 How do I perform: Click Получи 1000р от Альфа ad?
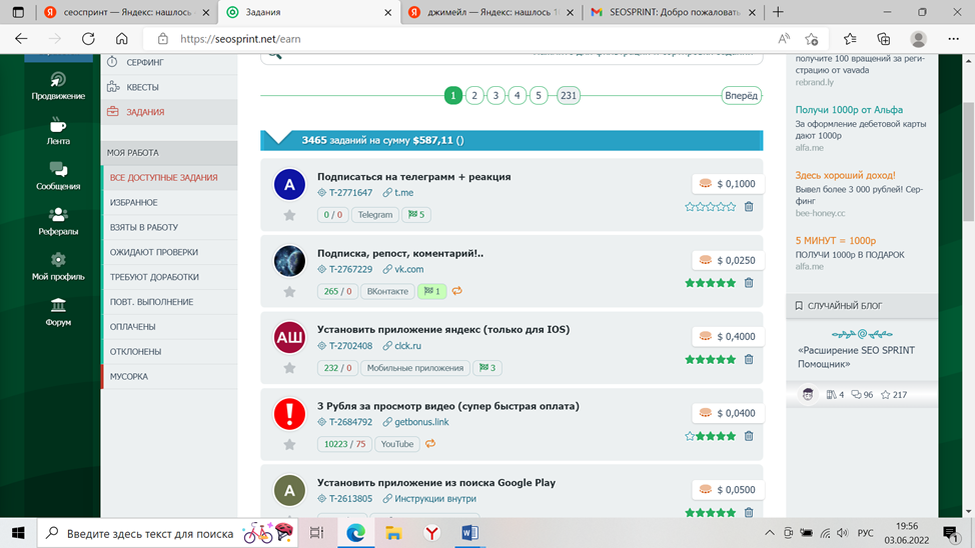click(x=849, y=109)
